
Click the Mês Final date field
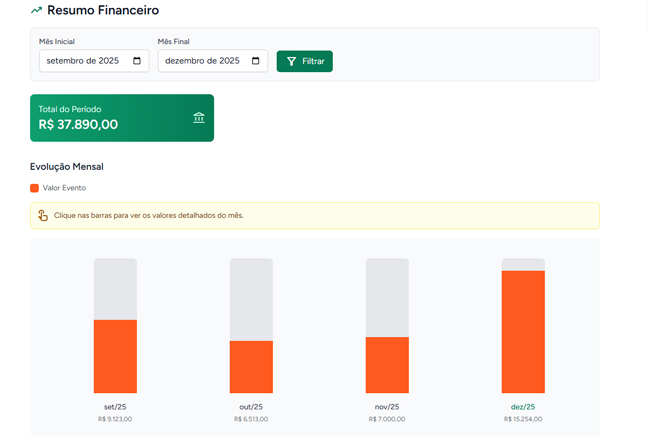[203, 61]
